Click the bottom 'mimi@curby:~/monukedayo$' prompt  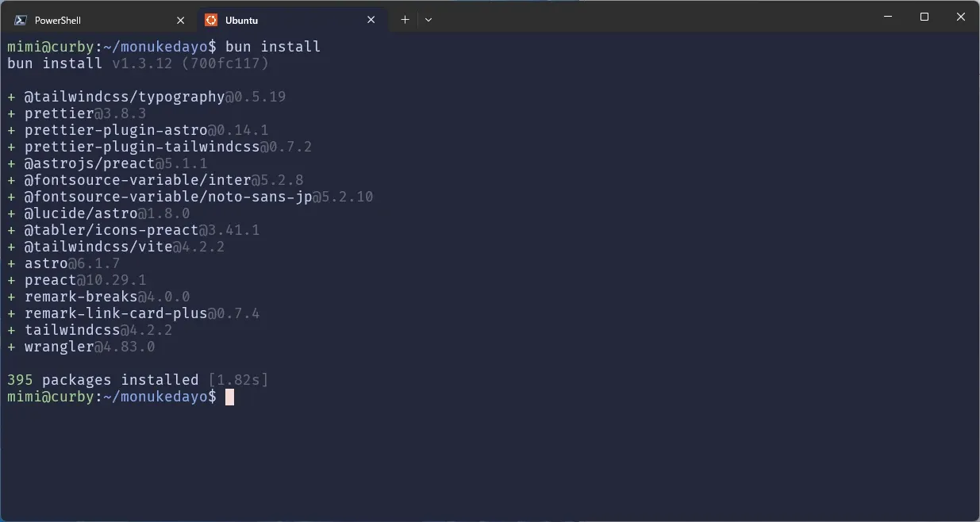(x=112, y=397)
